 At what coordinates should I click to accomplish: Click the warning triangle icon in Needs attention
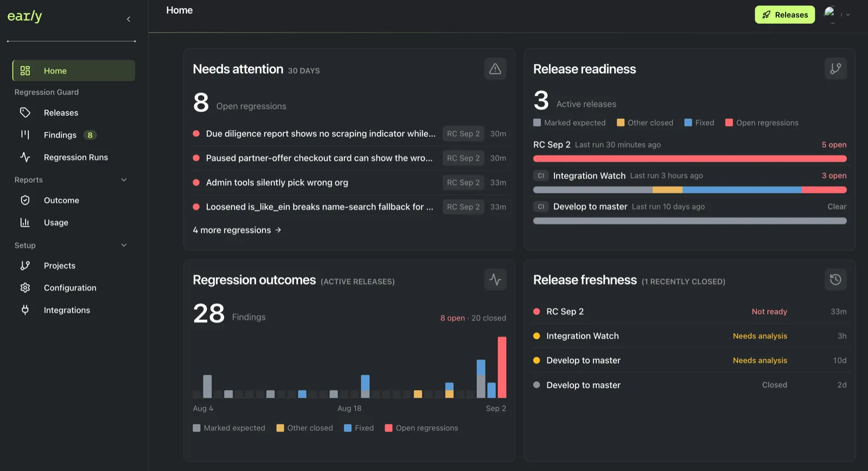point(495,69)
